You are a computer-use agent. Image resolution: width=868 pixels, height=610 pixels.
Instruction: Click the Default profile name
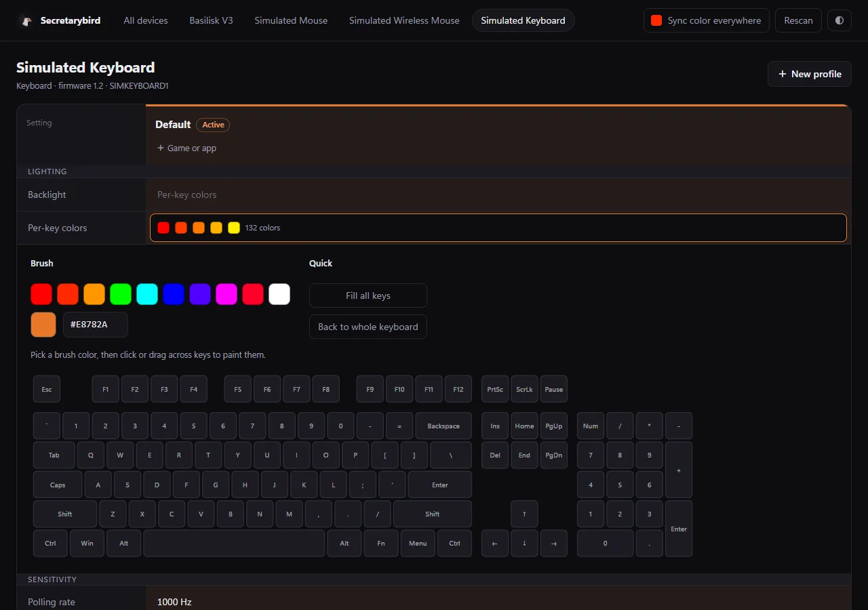click(x=173, y=124)
